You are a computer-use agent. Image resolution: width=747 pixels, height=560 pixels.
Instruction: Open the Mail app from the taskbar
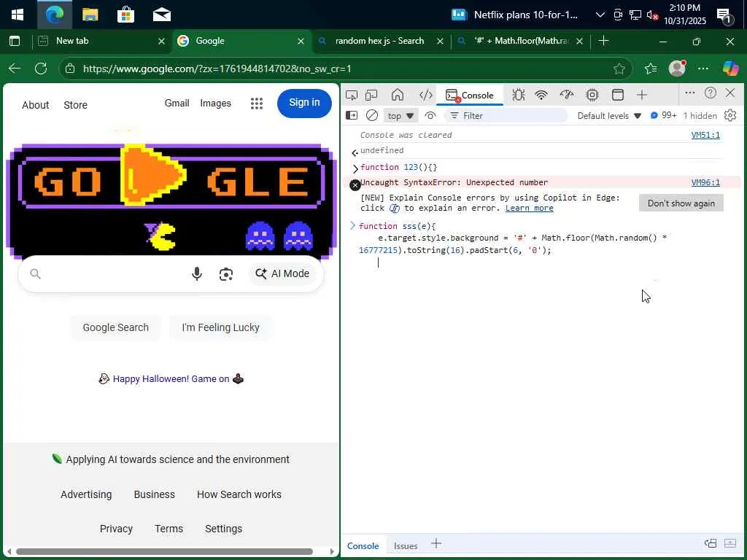pos(161,15)
